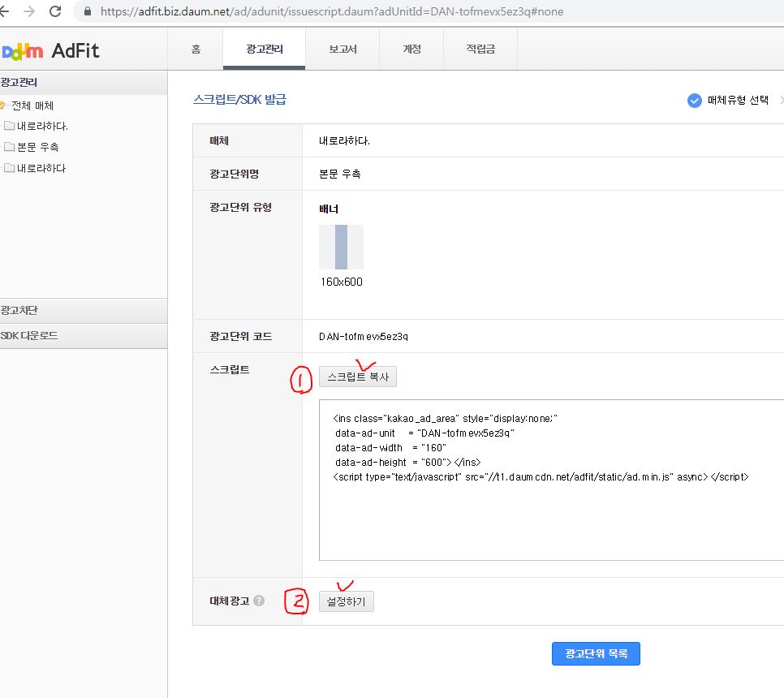Click folder icon beside 내로라하다. with period
This screenshot has width=784, height=698.
pos(9,126)
